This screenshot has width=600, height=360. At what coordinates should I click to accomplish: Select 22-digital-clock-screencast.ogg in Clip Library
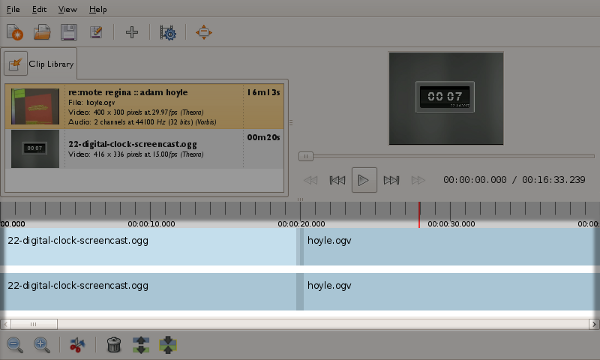click(144, 149)
